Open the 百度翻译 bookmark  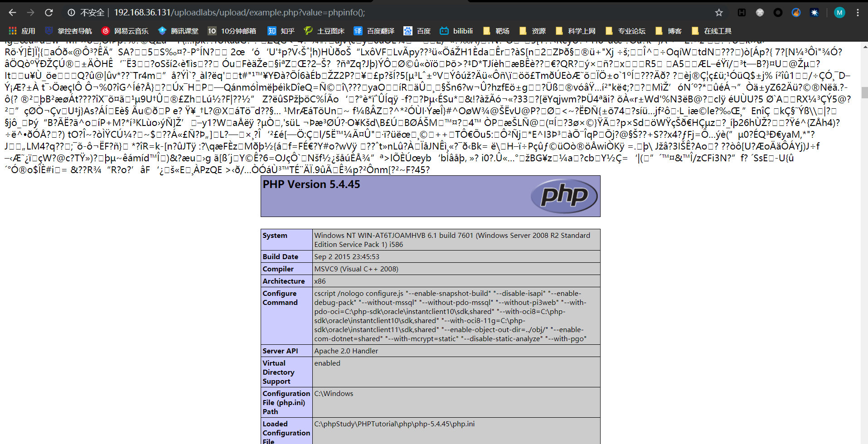click(374, 31)
